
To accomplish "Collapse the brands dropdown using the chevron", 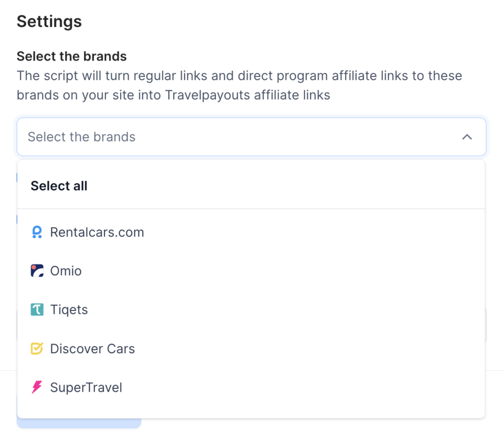I will (467, 137).
